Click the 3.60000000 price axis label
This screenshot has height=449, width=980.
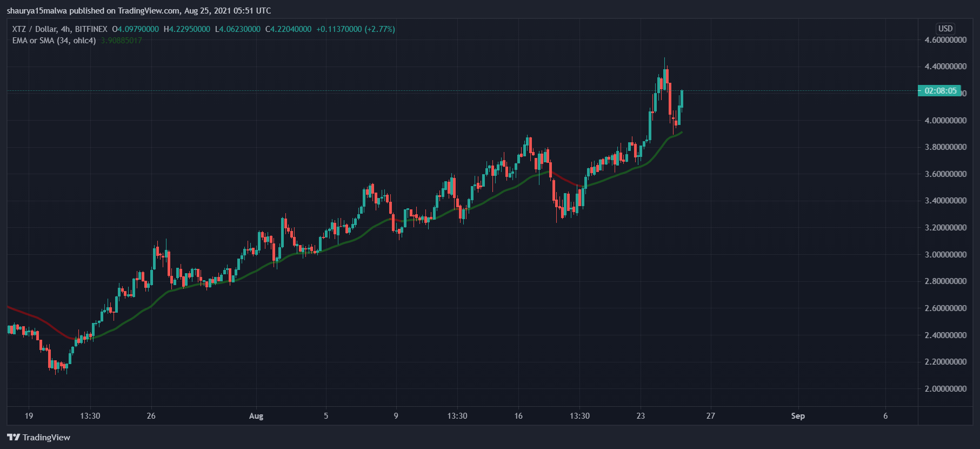pos(945,174)
